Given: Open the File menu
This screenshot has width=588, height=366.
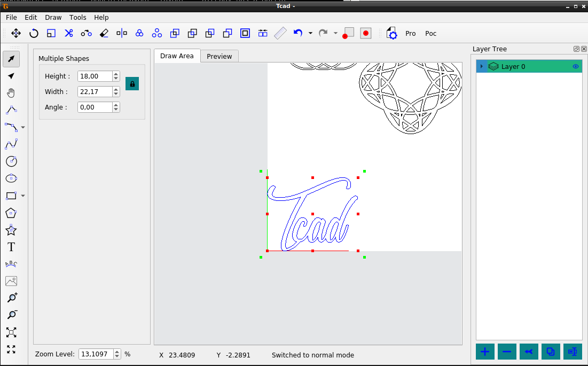Looking at the screenshot, I should click(11, 17).
